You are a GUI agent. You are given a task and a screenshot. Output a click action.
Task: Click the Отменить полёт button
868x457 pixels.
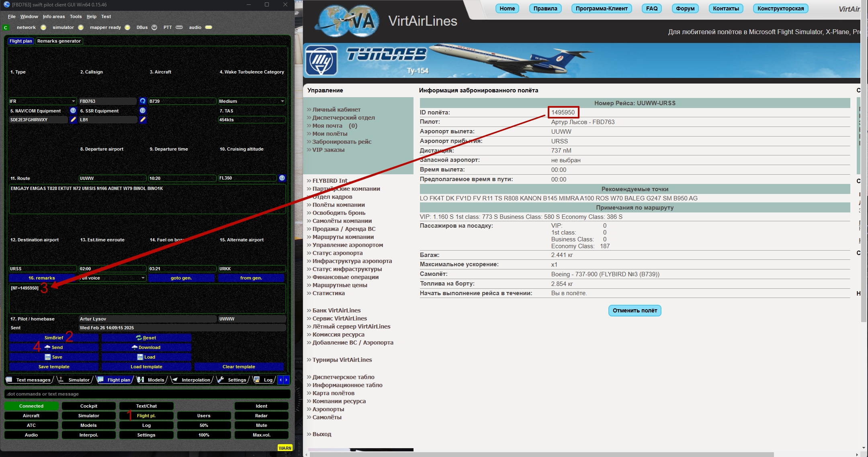tap(635, 310)
